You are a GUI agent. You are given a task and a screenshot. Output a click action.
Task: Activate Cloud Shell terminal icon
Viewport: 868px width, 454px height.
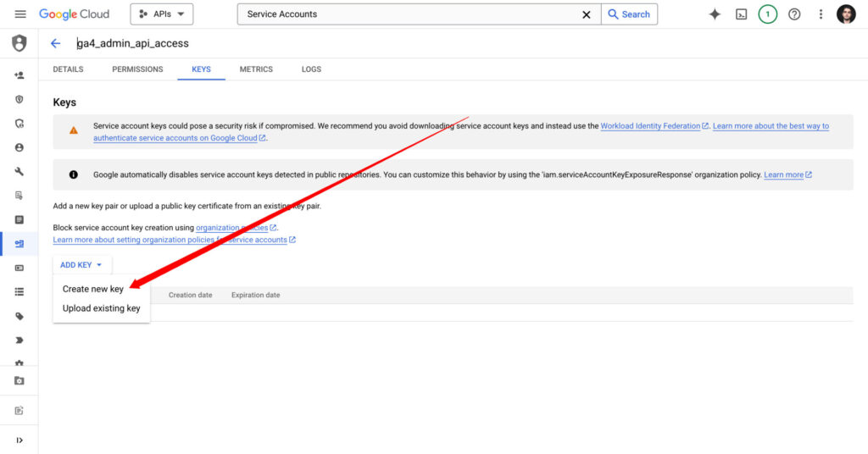pos(741,14)
